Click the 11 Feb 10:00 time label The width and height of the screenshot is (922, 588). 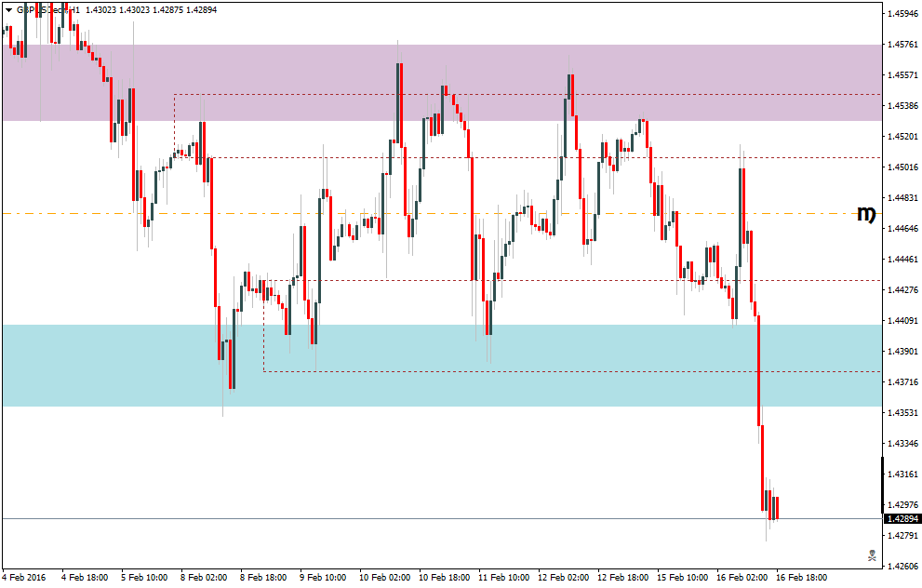click(x=504, y=578)
